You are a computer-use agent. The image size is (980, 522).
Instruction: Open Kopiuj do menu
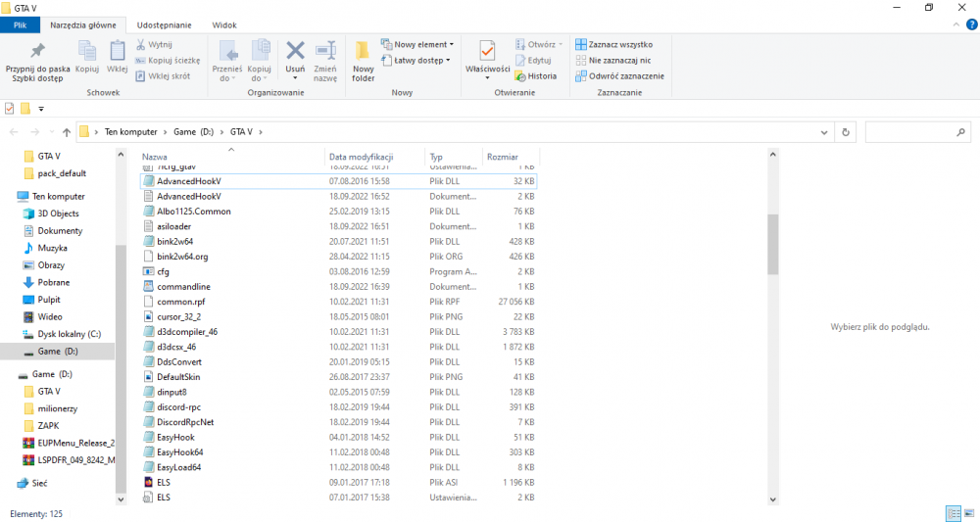tap(259, 61)
